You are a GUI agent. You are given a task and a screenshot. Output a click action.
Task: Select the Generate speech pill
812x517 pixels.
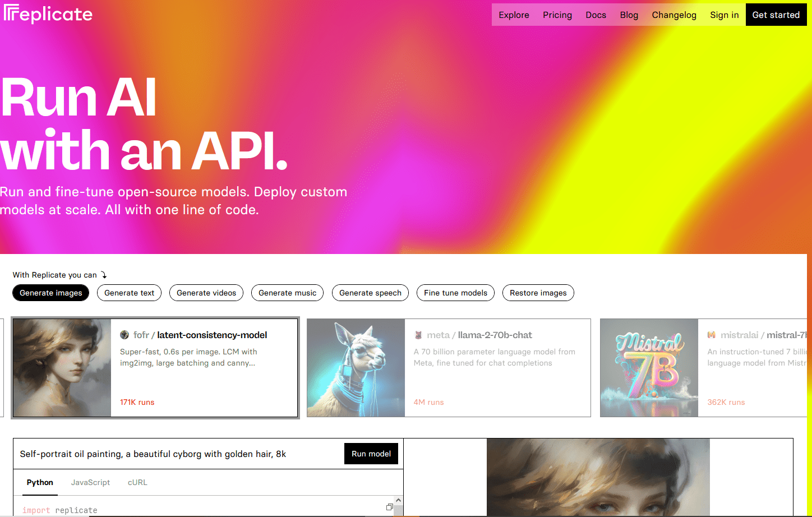pyautogui.click(x=370, y=293)
